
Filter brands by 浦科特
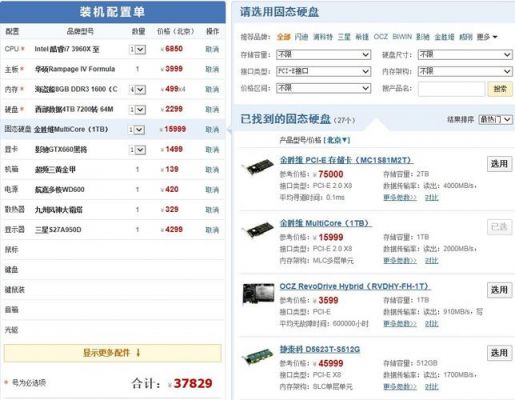[323, 37]
